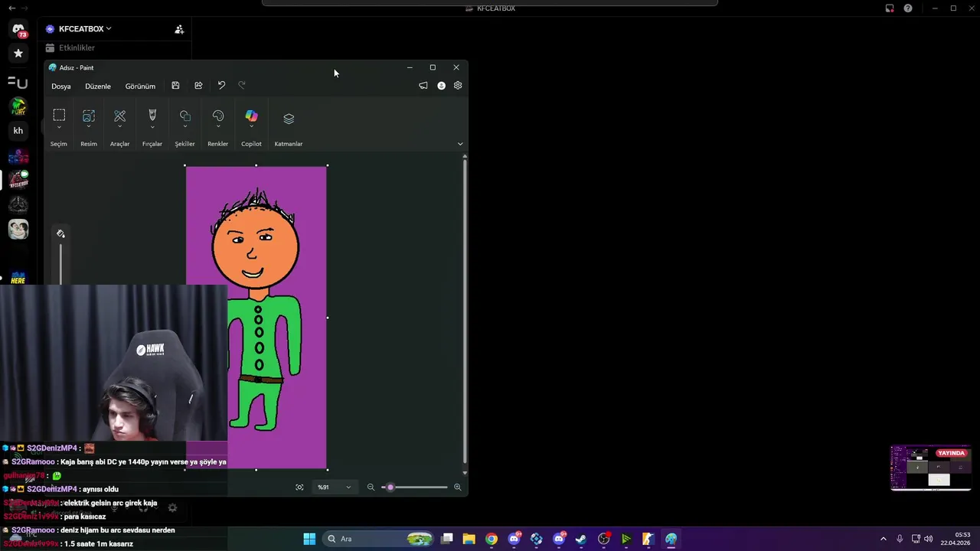The width and height of the screenshot is (980, 551).
Task: Click the brush icon above the size slider
Action: click(x=60, y=234)
